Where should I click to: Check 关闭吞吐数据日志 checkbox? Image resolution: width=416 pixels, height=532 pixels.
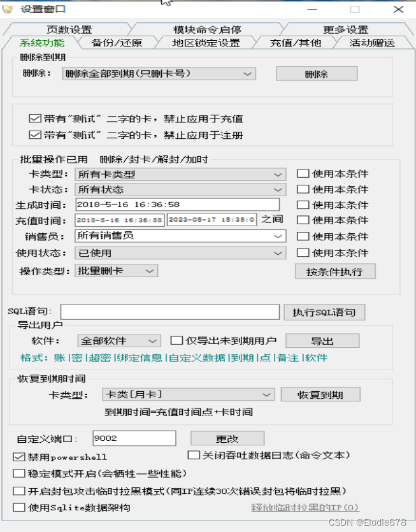point(194,455)
